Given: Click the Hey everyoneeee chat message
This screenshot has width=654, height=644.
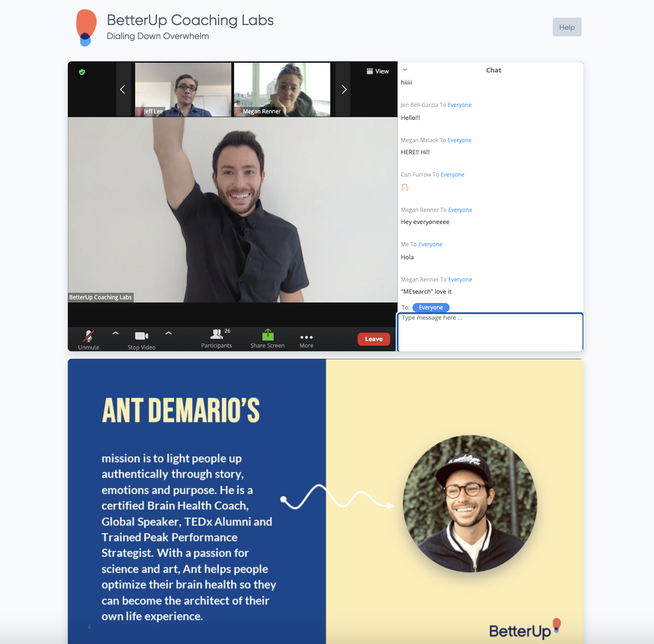Looking at the screenshot, I should click(425, 222).
